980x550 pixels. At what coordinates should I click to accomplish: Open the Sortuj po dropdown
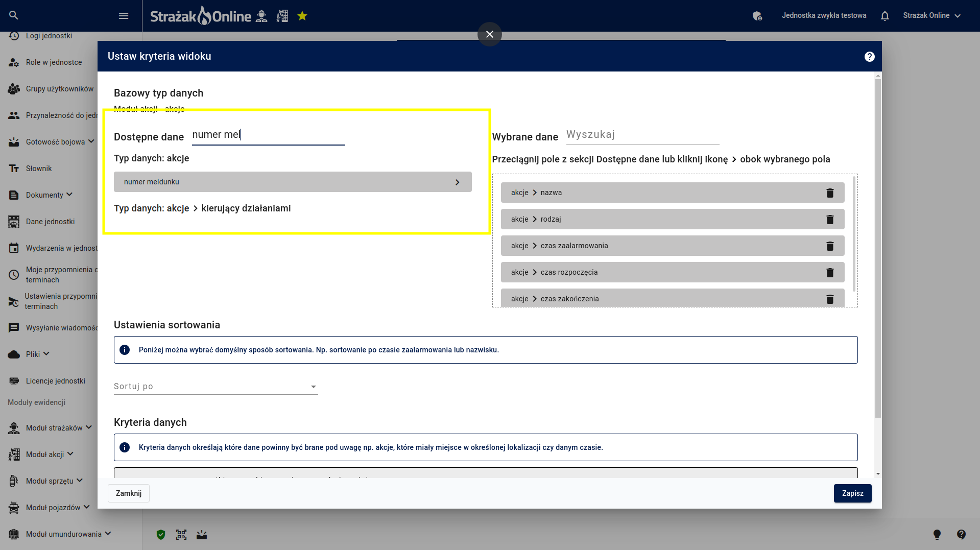(x=216, y=387)
